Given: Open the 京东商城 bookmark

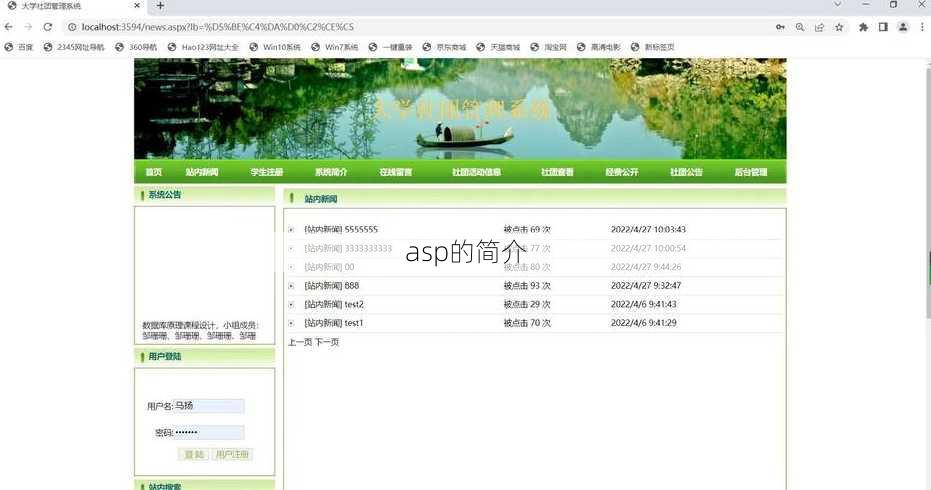Looking at the screenshot, I should (444, 47).
